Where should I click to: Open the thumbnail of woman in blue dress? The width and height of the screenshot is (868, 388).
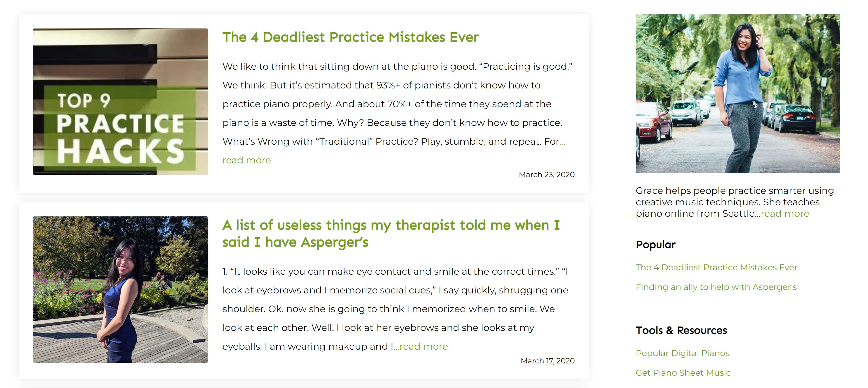click(x=120, y=289)
